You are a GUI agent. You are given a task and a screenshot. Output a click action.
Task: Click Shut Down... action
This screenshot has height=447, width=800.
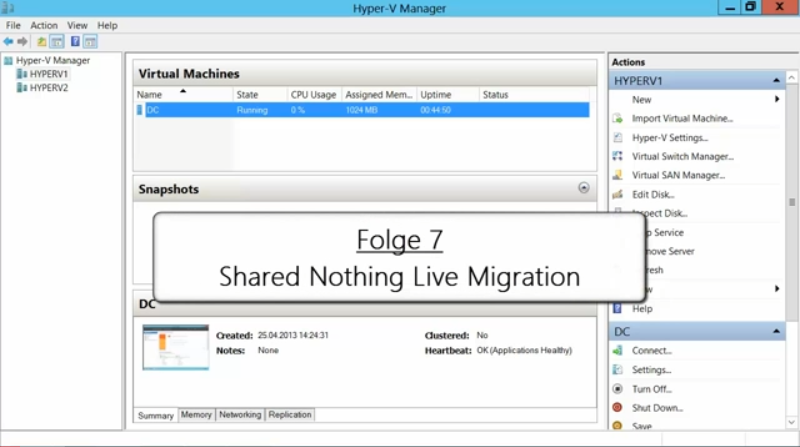657,408
